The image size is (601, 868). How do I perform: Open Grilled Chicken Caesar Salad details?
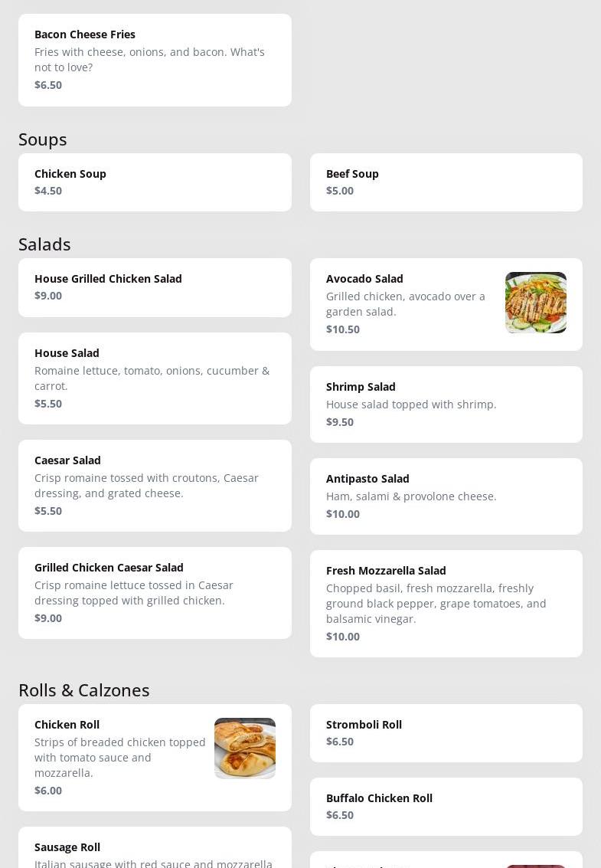click(155, 593)
